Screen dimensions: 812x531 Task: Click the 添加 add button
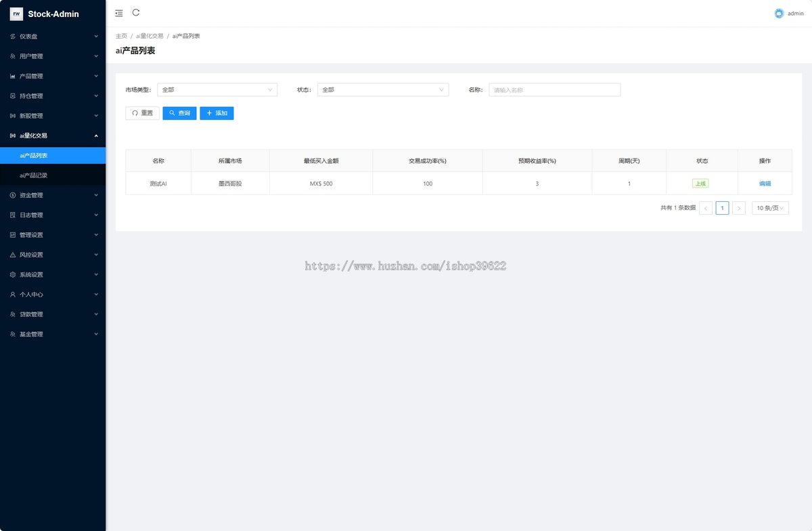pos(217,113)
